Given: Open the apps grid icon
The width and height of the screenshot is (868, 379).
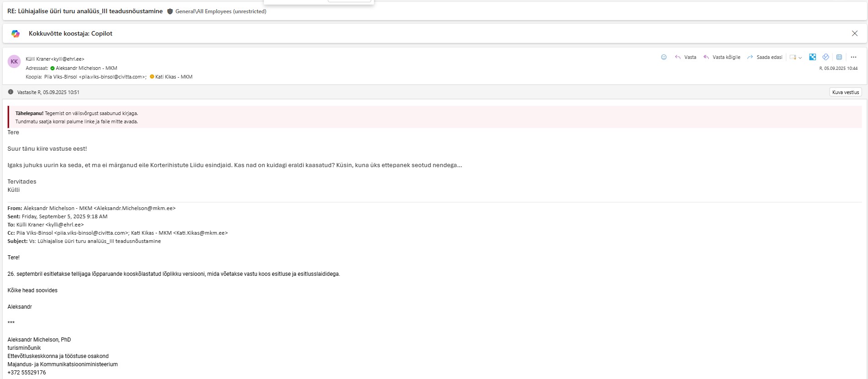Looking at the screenshot, I should 839,57.
